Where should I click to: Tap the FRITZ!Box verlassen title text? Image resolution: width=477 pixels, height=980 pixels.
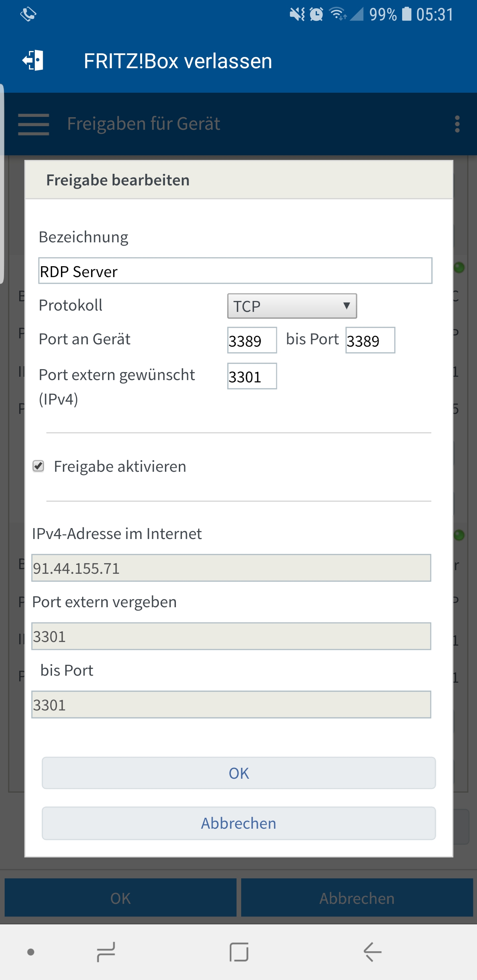pyautogui.click(x=178, y=61)
